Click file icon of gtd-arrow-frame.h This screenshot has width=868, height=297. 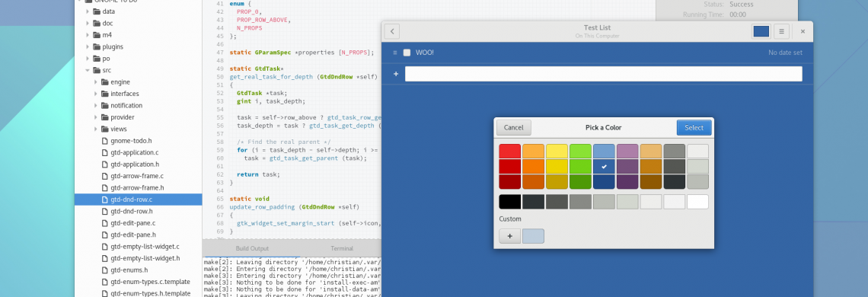[104, 188]
